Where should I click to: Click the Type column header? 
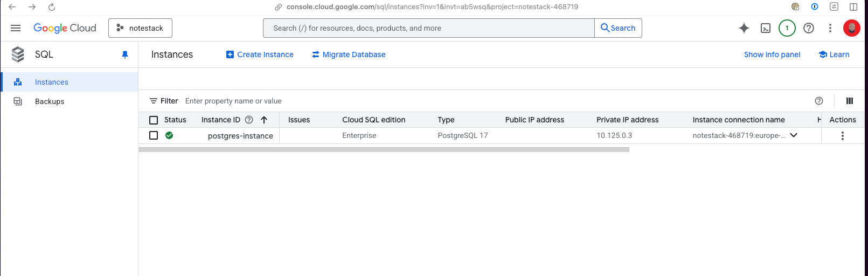coord(446,120)
